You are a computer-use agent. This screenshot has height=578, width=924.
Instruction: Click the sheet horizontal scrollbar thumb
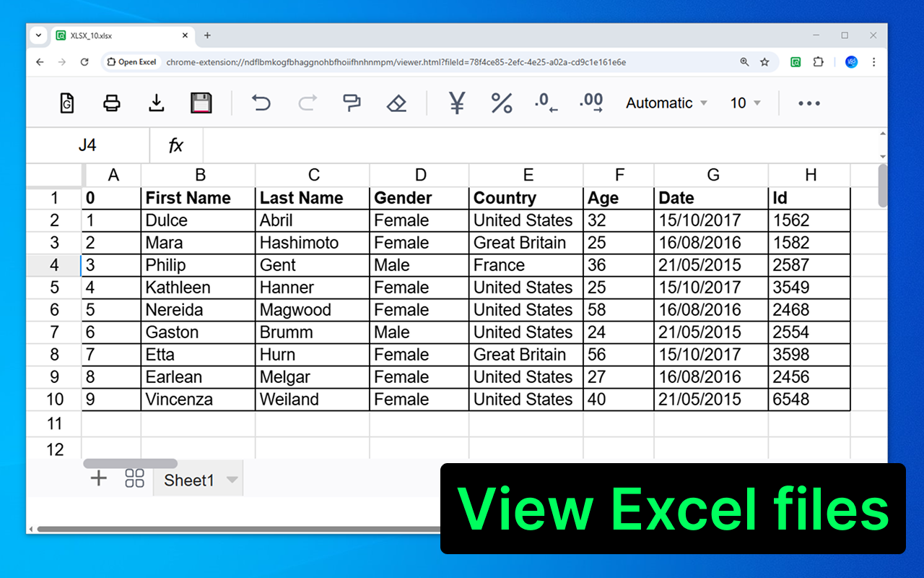(x=131, y=464)
